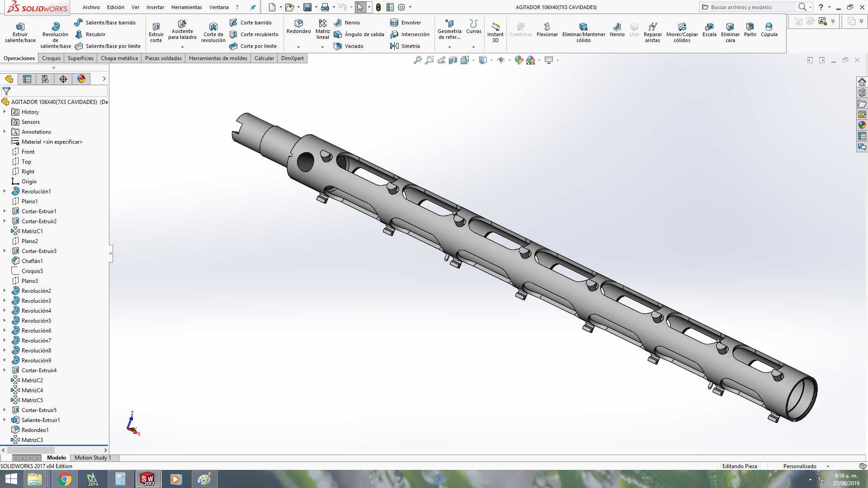
Task: Select Revolución de saliente/base tool
Action: [x=56, y=35]
